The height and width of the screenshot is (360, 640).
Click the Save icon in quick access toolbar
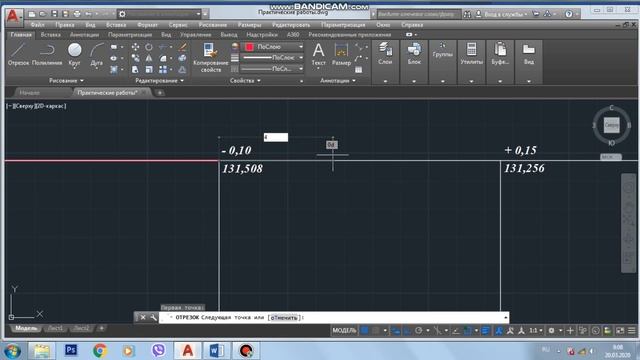pyautogui.click(x=54, y=14)
